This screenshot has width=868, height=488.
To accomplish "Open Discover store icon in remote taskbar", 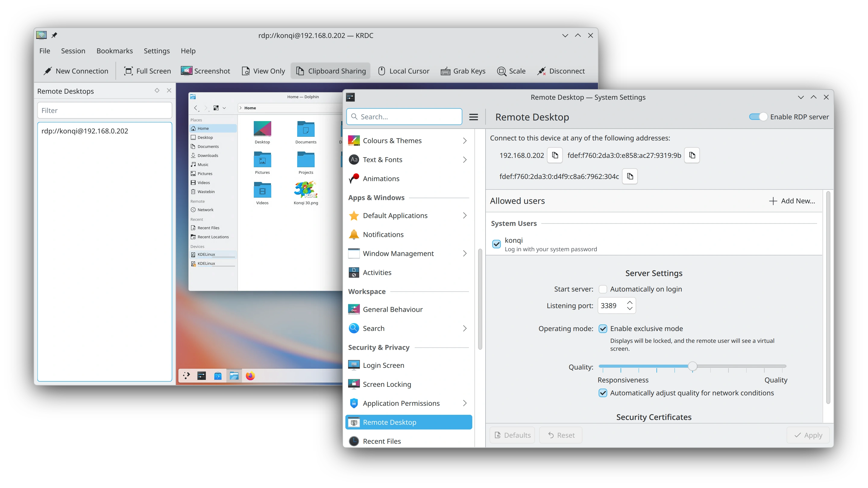I will point(218,376).
